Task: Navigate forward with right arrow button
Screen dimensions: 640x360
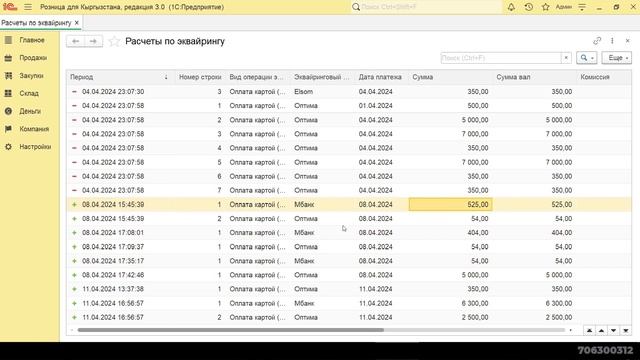Action: [x=93, y=41]
